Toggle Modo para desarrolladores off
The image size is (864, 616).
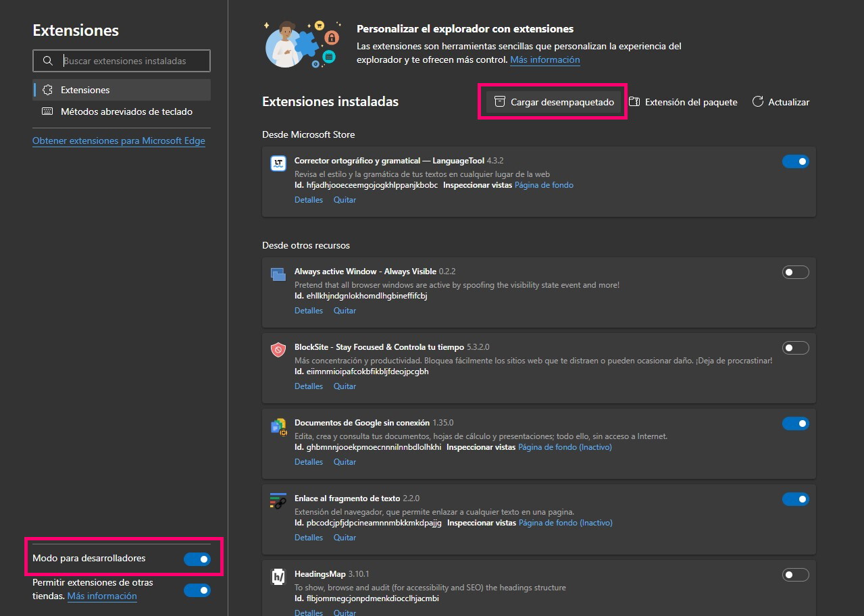[197, 559]
